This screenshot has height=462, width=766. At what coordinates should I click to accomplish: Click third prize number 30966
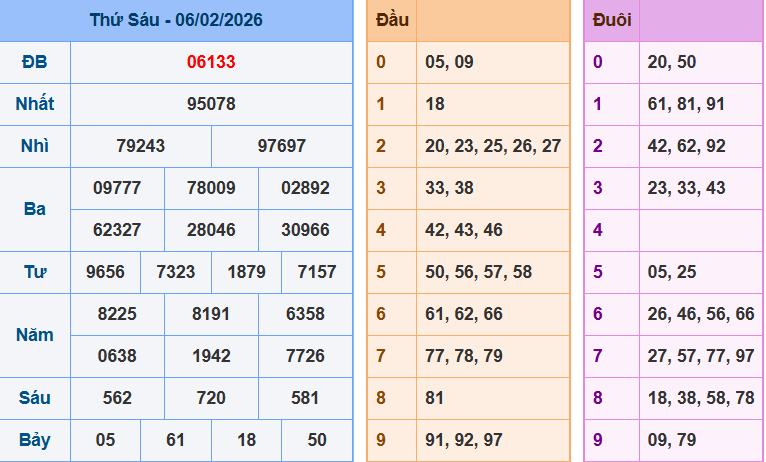coord(305,230)
